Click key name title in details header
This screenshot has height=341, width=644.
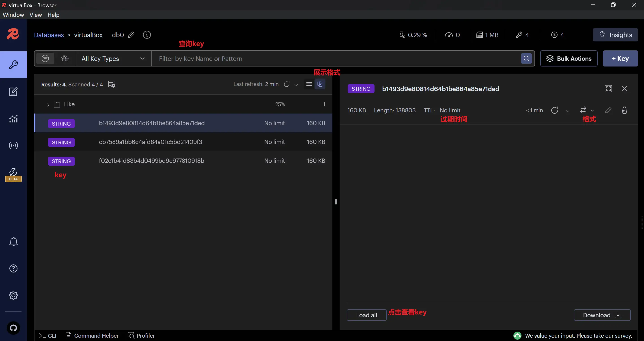click(x=441, y=89)
